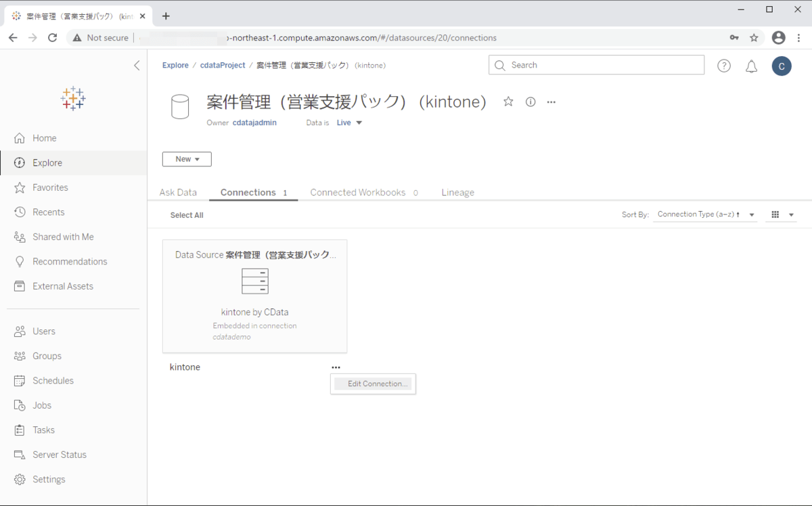The width and height of the screenshot is (812, 506).
Task: Open the data source actions ellipsis menu
Action: (x=551, y=102)
